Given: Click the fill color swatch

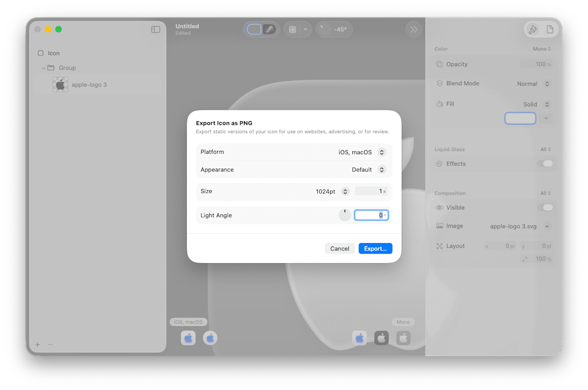Looking at the screenshot, I should tap(520, 119).
